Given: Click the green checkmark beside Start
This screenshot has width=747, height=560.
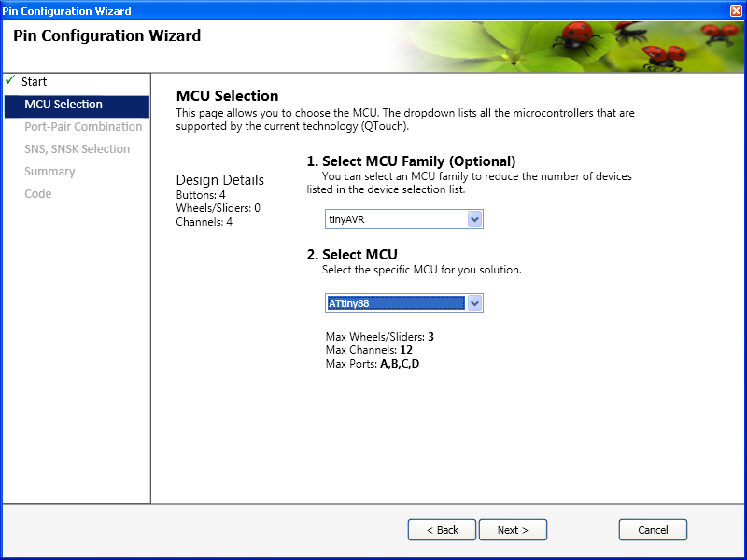Looking at the screenshot, I should 10,80.
